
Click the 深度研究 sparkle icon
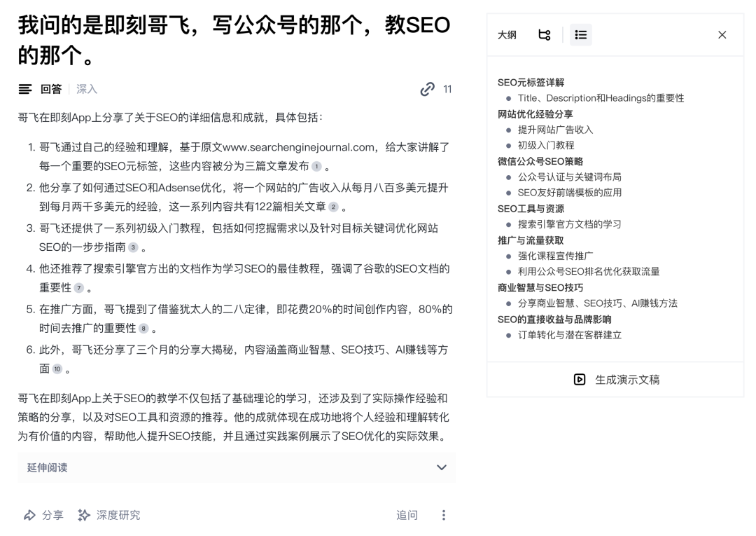coord(84,515)
